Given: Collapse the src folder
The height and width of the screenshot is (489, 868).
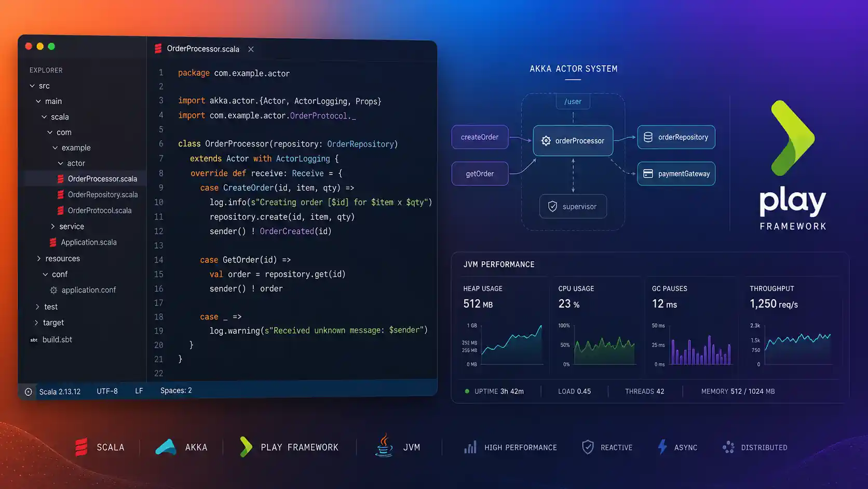Looking at the screenshot, I should [x=32, y=86].
